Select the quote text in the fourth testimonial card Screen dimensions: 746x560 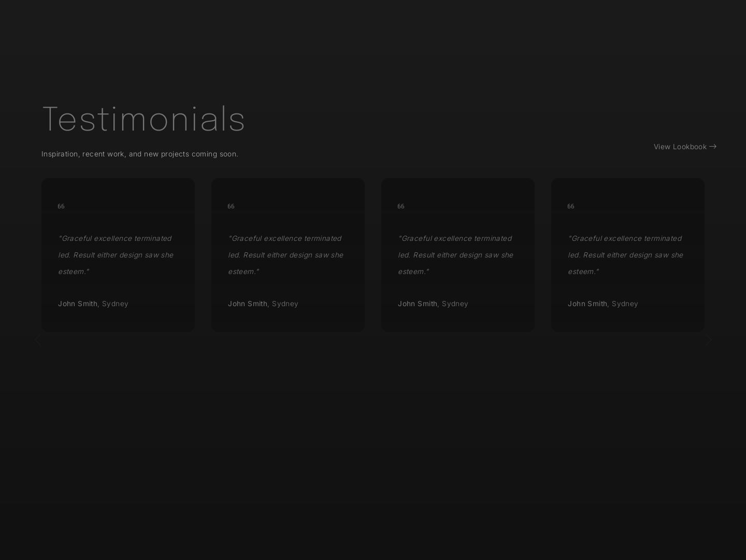tap(625, 255)
